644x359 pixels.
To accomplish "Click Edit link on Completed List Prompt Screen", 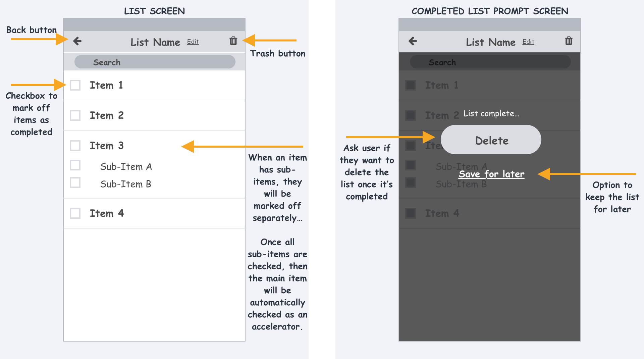I will (x=528, y=42).
